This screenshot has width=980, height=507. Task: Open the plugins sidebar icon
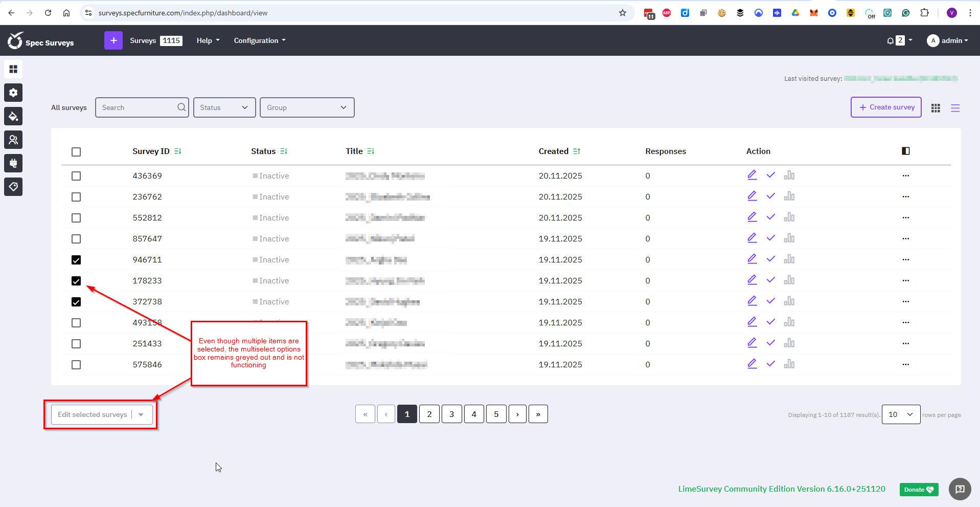pos(13,163)
